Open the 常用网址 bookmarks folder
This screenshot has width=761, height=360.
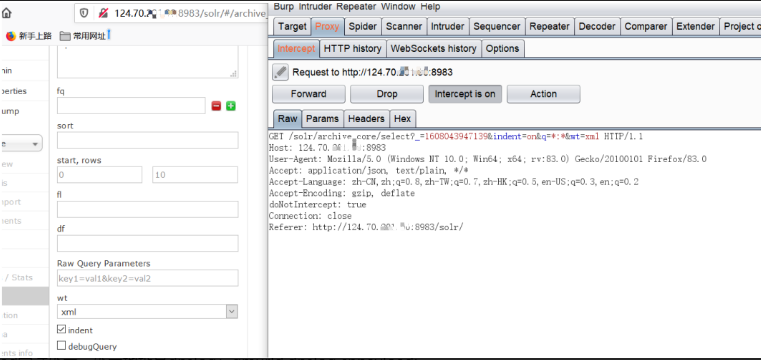point(83,36)
